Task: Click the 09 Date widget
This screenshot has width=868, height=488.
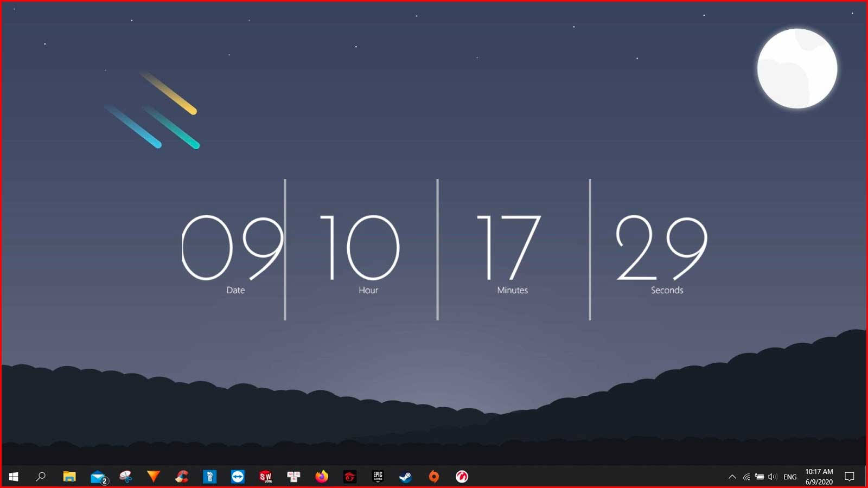Action: coord(233,254)
